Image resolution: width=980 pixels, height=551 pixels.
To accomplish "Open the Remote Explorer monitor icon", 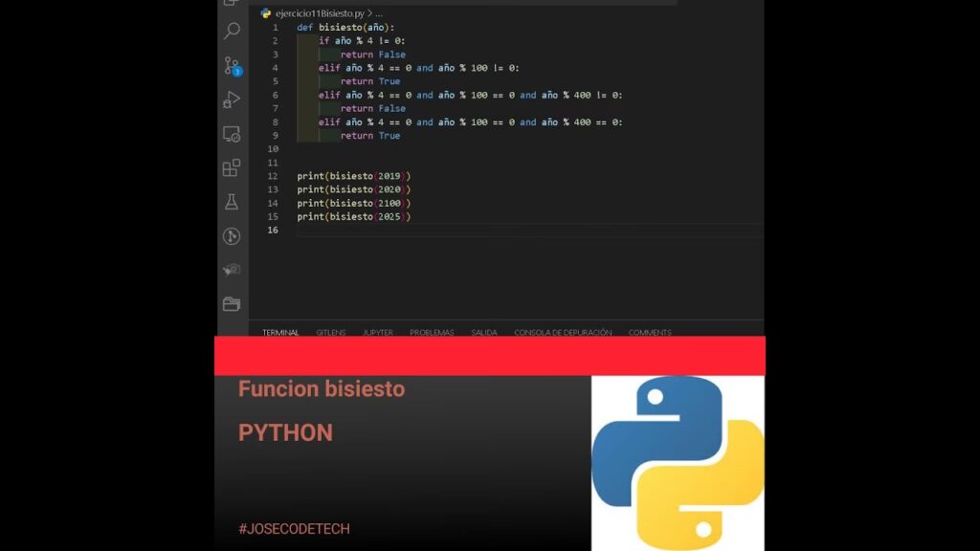I will 232,134.
